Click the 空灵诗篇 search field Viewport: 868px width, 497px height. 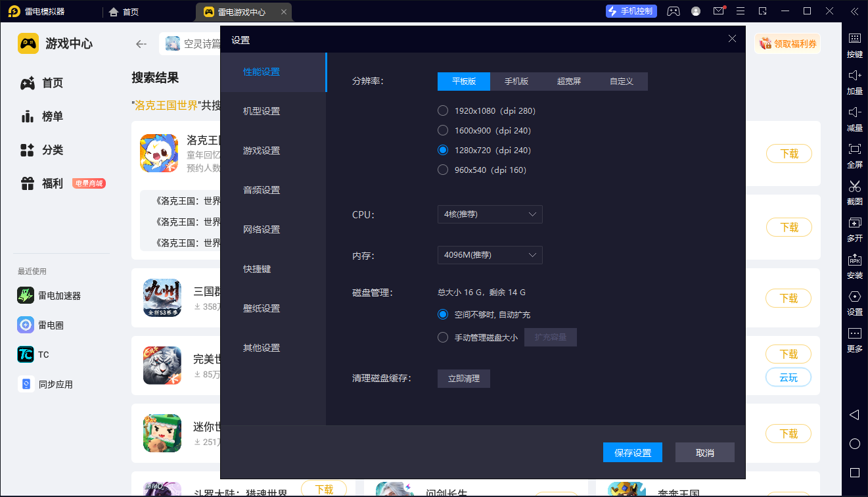pyautogui.click(x=191, y=44)
